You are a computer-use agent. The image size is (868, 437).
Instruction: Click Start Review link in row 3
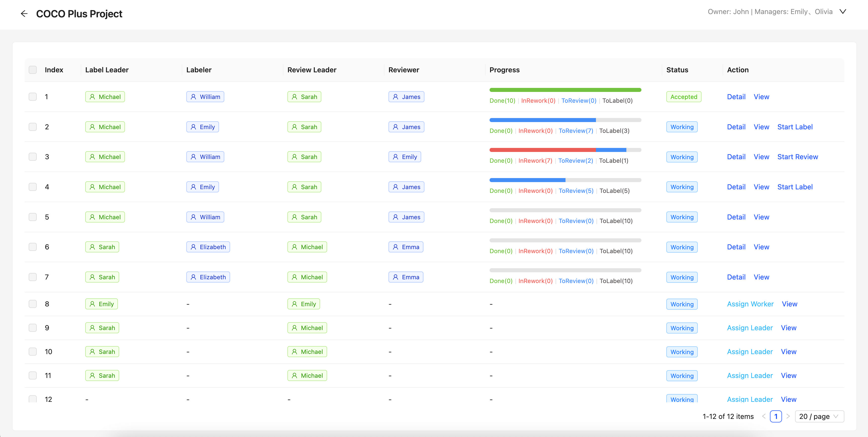797,157
